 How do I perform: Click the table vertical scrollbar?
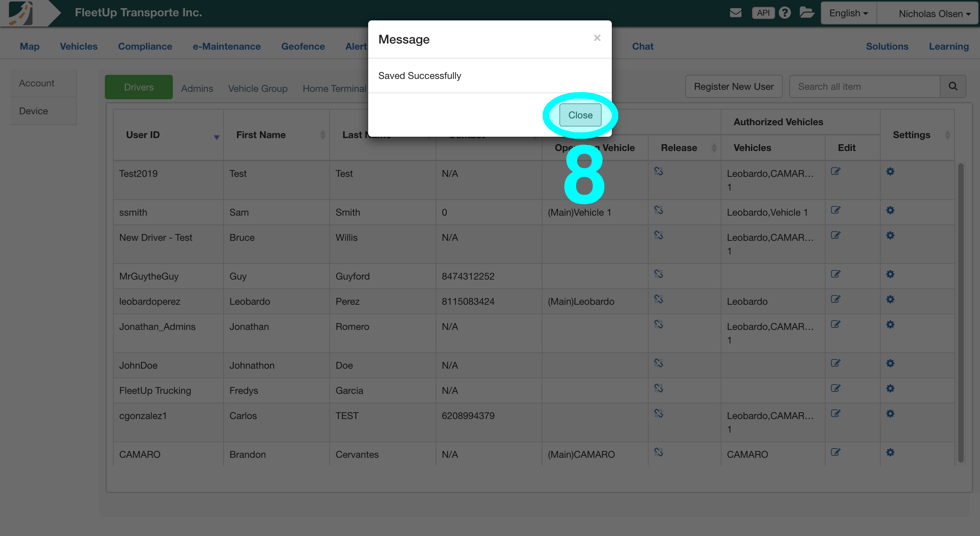tap(961, 313)
